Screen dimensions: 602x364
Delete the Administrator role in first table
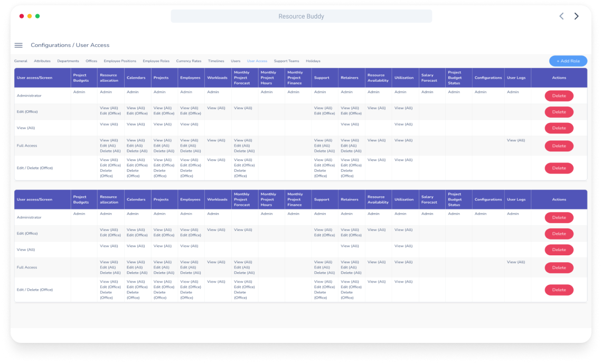pos(559,96)
